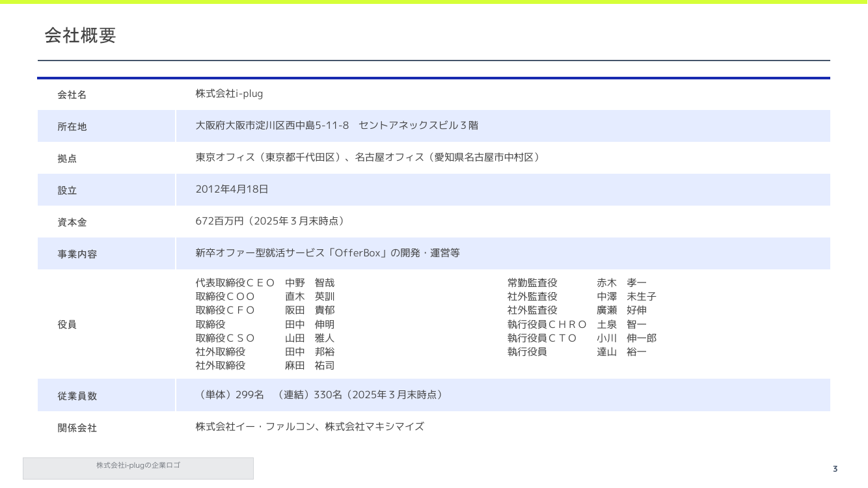This screenshot has width=868, height=488.
Task: Select the outside auditor name "中澤 未生子"
Action: [x=627, y=297]
